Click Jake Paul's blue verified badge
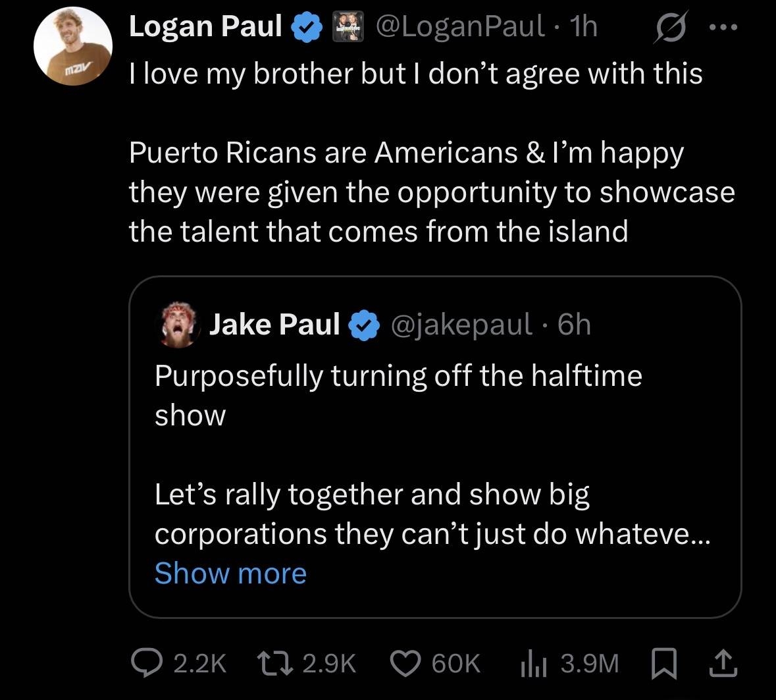Image resolution: width=776 pixels, height=700 pixels. pyautogui.click(x=365, y=325)
